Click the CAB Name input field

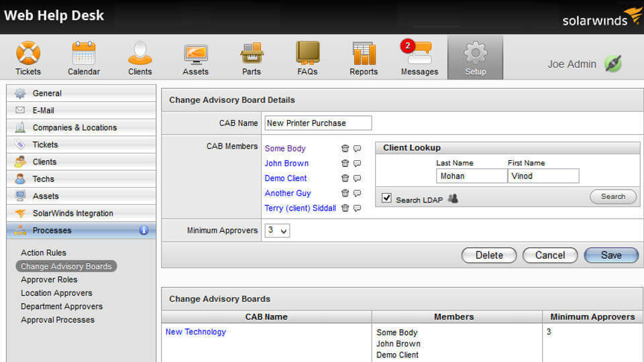point(318,123)
